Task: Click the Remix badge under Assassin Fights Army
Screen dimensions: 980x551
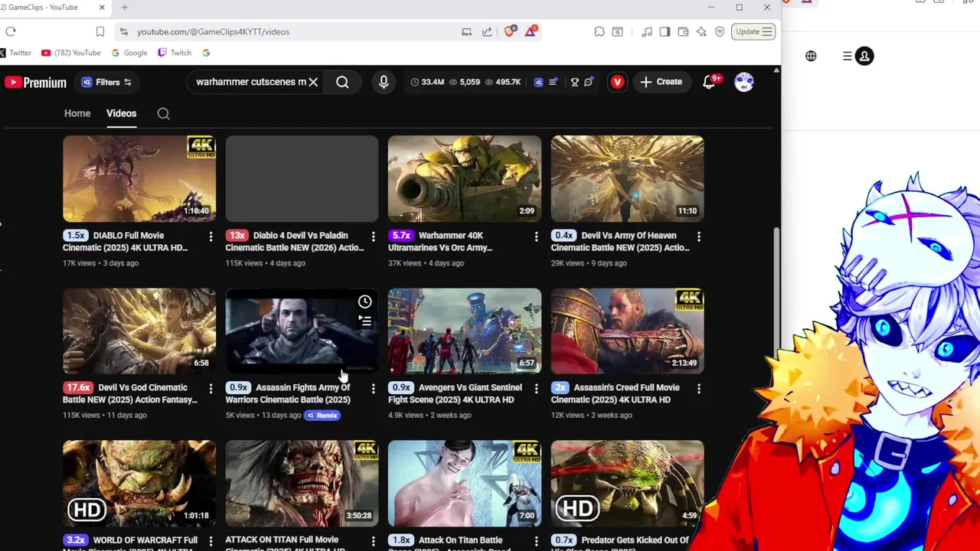Action: point(322,416)
